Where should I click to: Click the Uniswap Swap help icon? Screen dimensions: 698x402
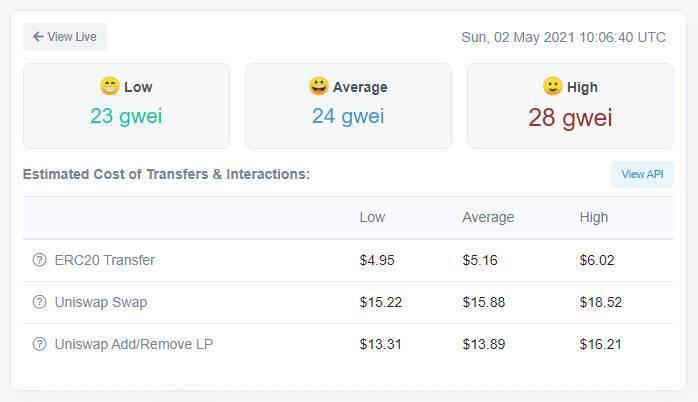coord(40,302)
